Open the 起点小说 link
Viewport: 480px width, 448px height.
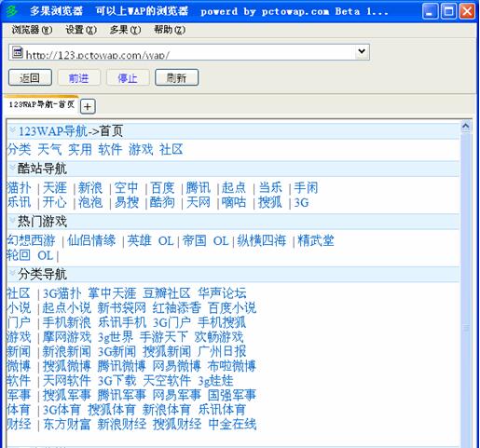67,308
